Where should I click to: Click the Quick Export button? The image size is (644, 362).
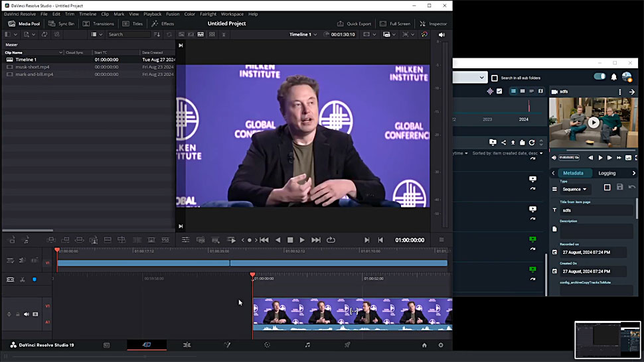[354, 24]
